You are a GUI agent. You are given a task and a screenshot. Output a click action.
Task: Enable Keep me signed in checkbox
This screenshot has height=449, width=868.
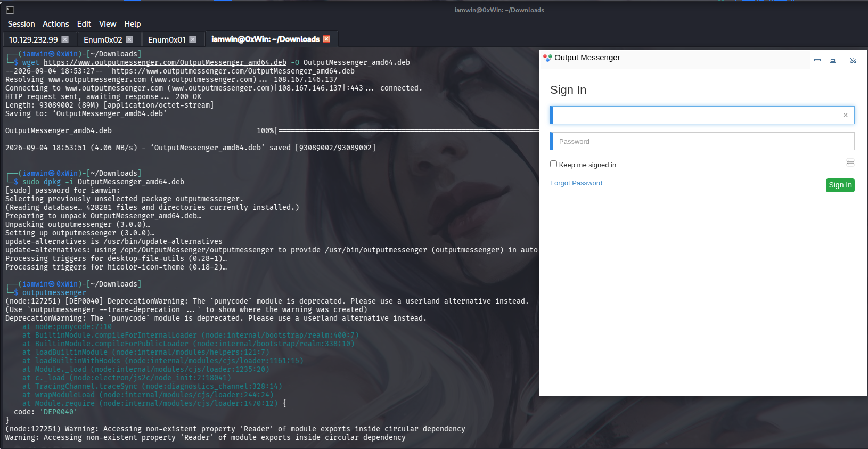[x=553, y=164]
